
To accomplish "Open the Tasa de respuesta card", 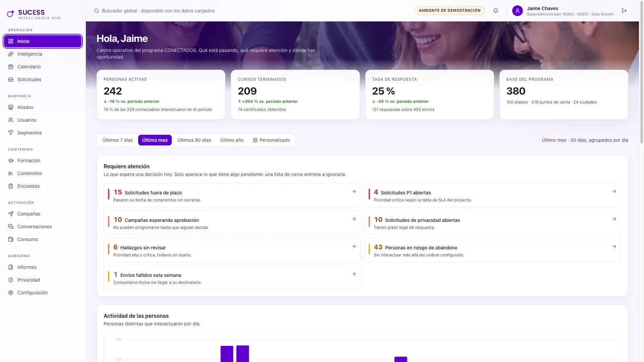I will 429,95.
